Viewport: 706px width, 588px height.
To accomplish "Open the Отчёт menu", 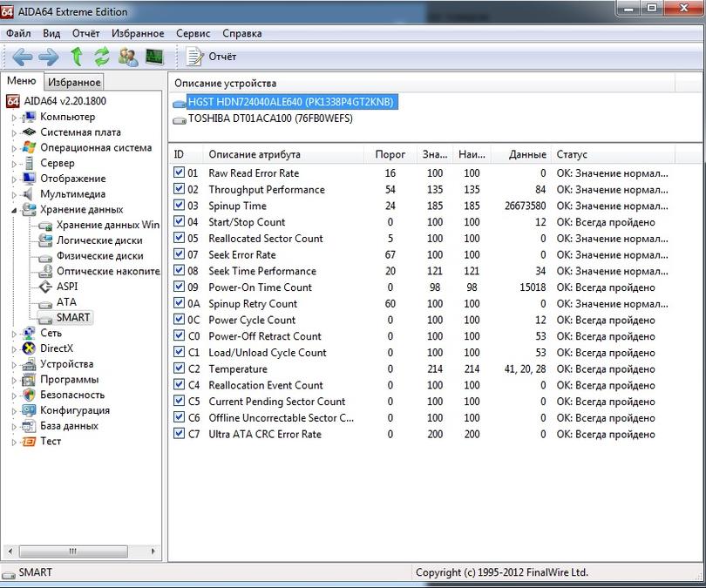I will 86,33.
